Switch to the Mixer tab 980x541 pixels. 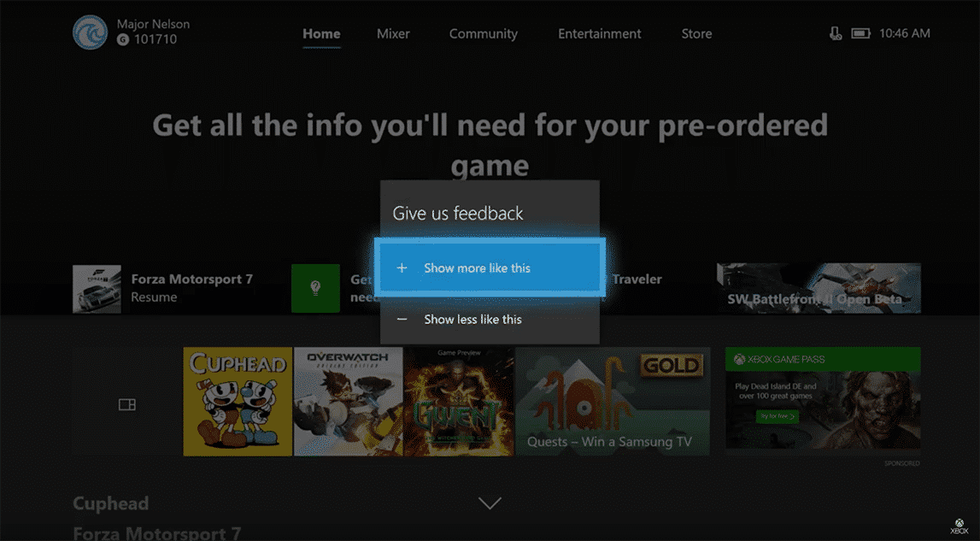[x=393, y=34]
